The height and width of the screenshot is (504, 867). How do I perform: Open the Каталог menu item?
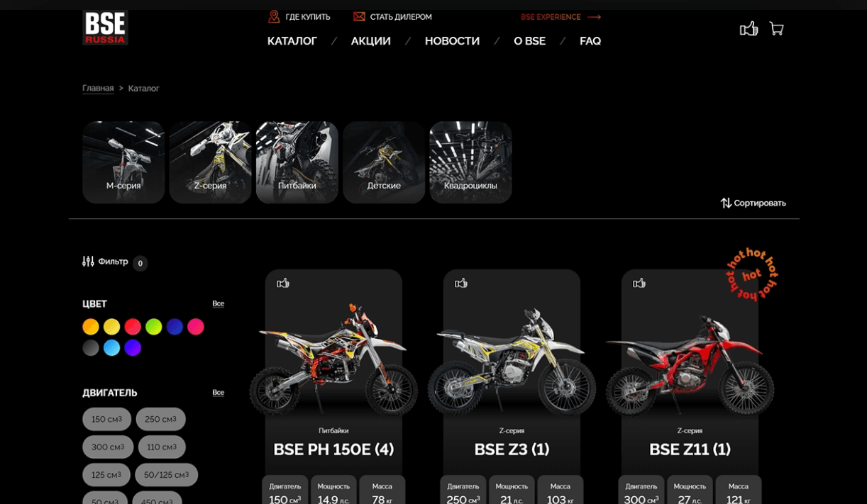(292, 41)
